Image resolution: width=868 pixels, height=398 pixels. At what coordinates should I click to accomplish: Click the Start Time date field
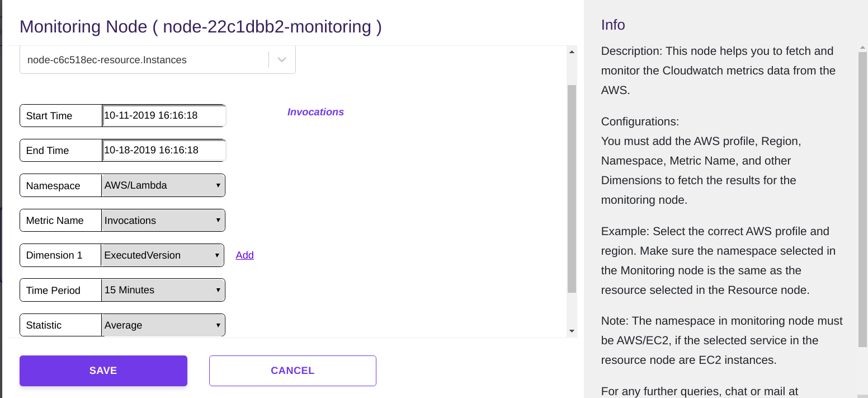point(164,115)
